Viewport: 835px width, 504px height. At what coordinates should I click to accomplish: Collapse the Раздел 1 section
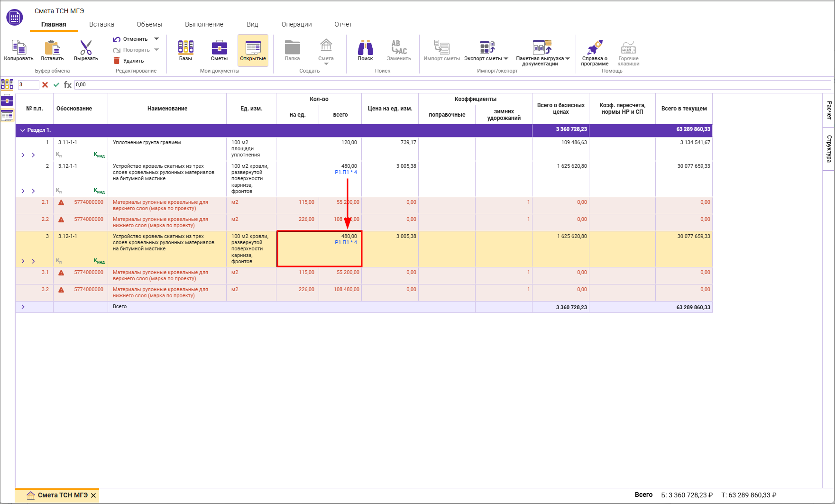tap(23, 130)
